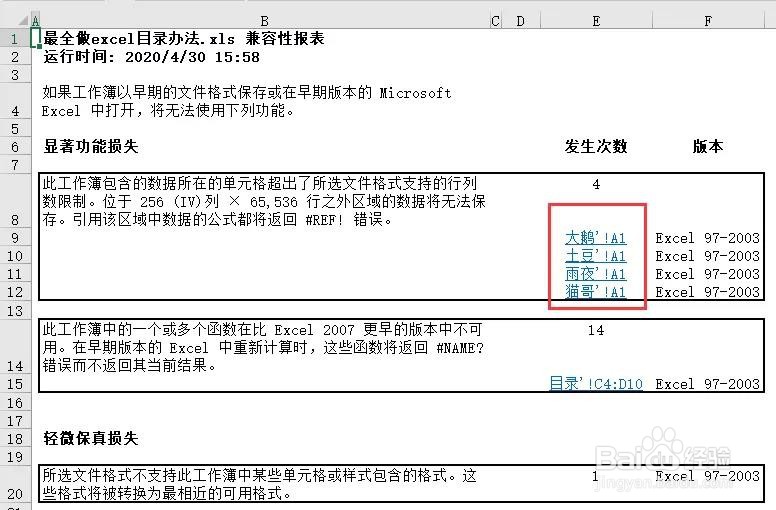This screenshot has width=776, height=510.
Task: Select row 18 header
Action: (15, 439)
